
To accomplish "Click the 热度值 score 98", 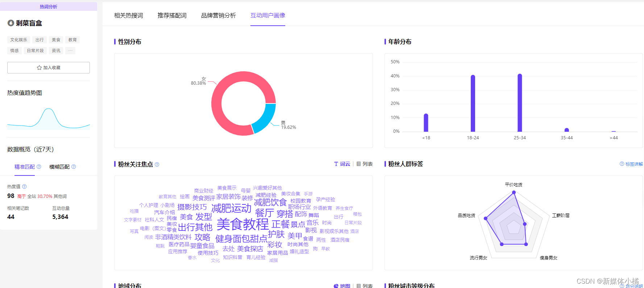I will click(11, 196).
